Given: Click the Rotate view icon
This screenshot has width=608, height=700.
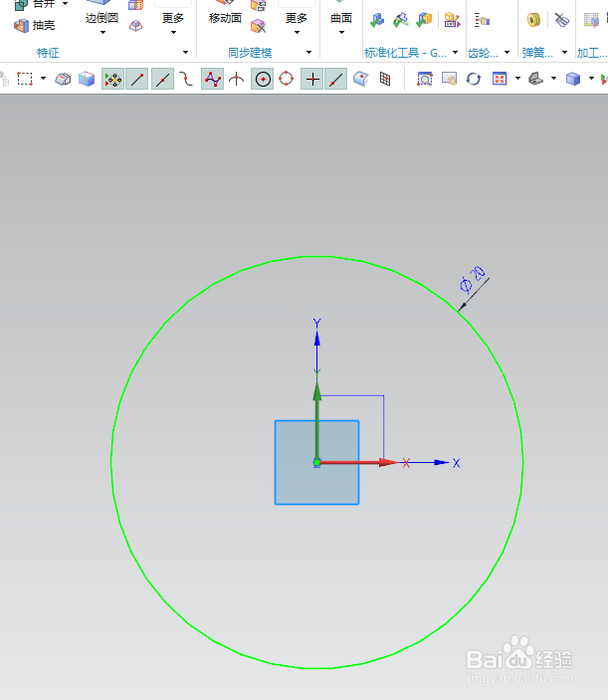Looking at the screenshot, I should pos(474,79).
